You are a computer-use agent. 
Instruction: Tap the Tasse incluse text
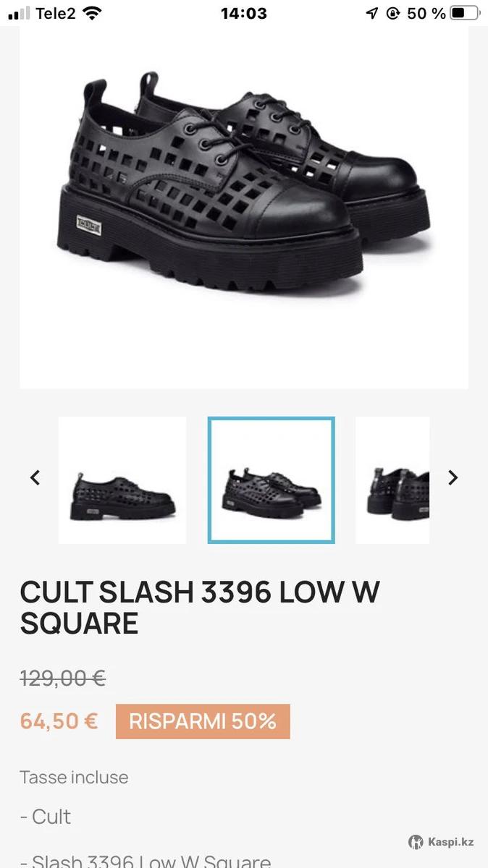(74, 778)
